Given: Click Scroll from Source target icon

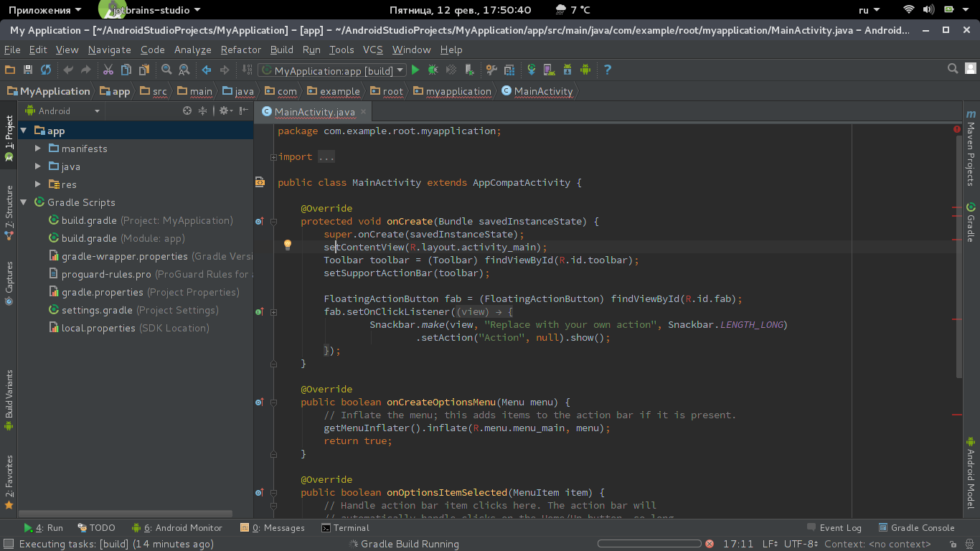Looking at the screenshot, I should click(x=187, y=110).
